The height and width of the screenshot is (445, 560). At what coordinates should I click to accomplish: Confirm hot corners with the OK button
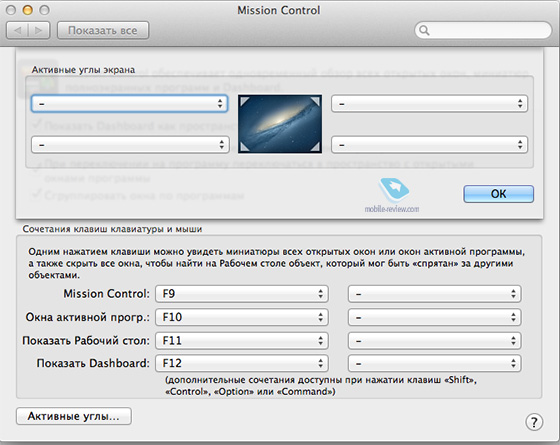[x=499, y=194]
